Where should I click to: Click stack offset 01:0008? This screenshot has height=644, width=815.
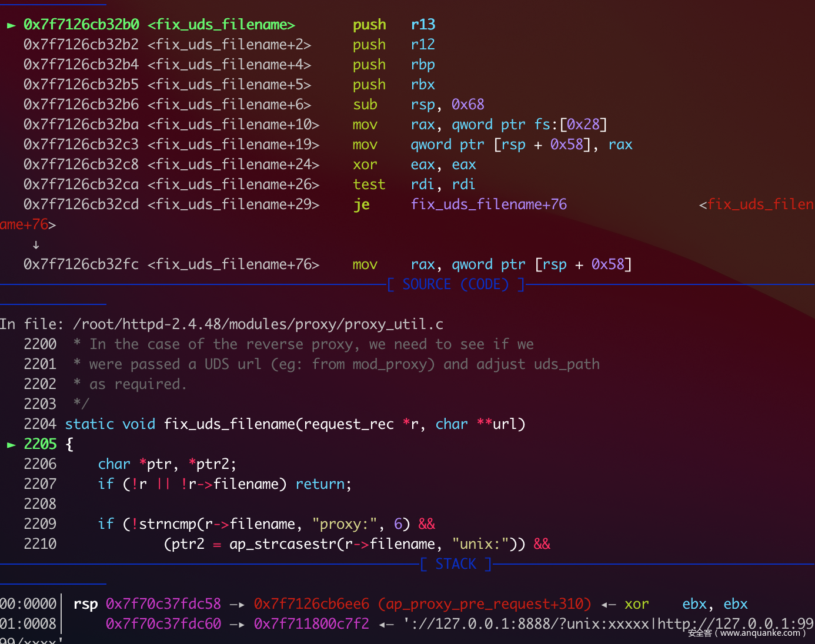tap(28, 624)
